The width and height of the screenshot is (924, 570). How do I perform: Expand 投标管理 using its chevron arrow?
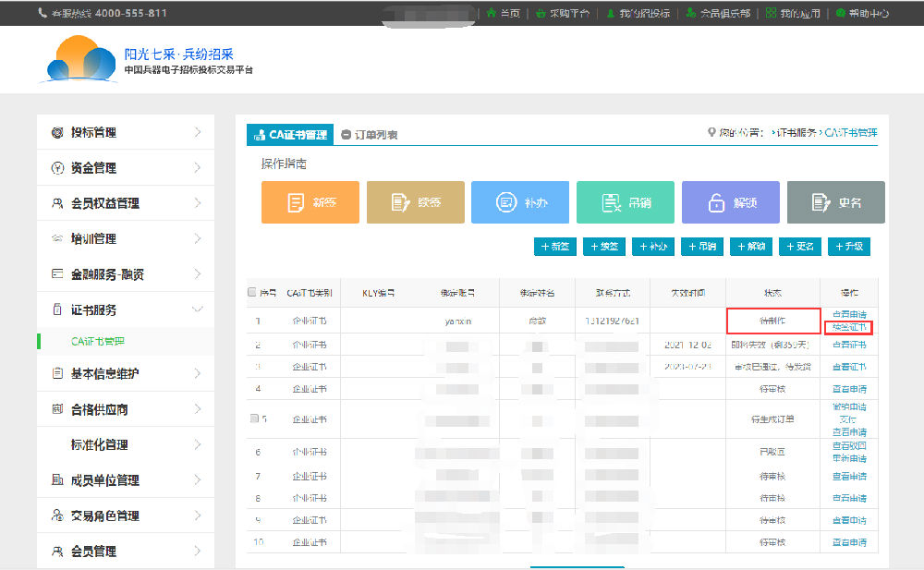tap(198, 133)
